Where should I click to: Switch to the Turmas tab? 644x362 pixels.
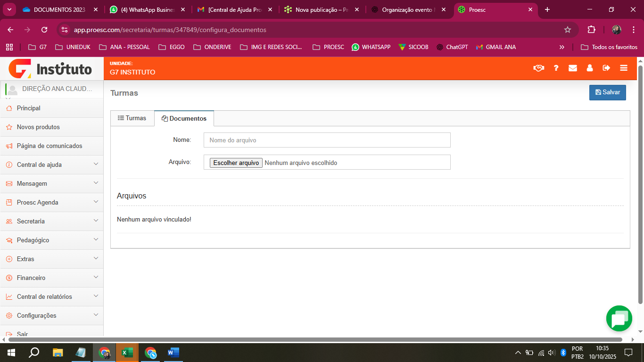pyautogui.click(x=132, y=118)
